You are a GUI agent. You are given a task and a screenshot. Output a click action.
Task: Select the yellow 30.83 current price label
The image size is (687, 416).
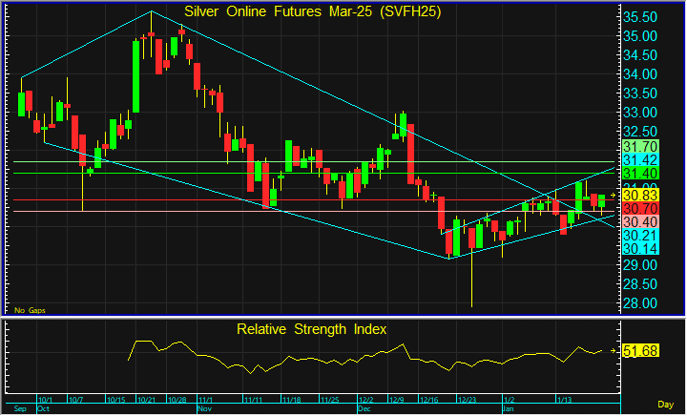(639, 196)
